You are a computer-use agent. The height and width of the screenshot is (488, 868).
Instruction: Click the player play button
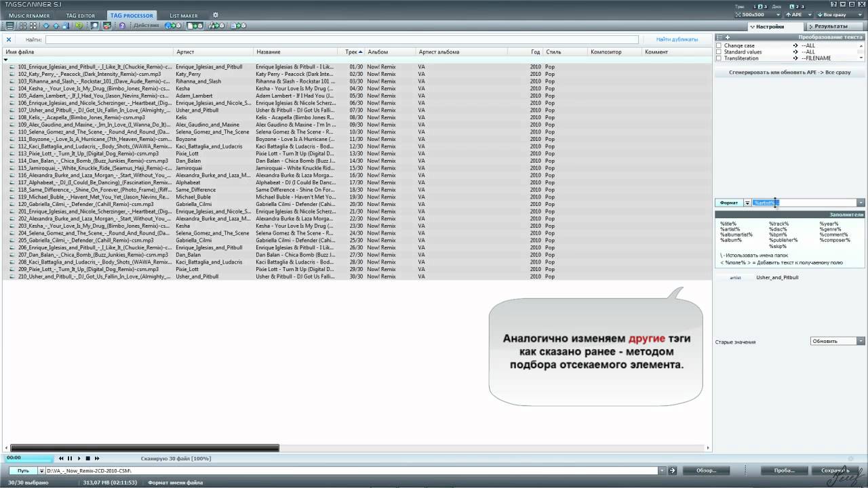pos(79,458)
